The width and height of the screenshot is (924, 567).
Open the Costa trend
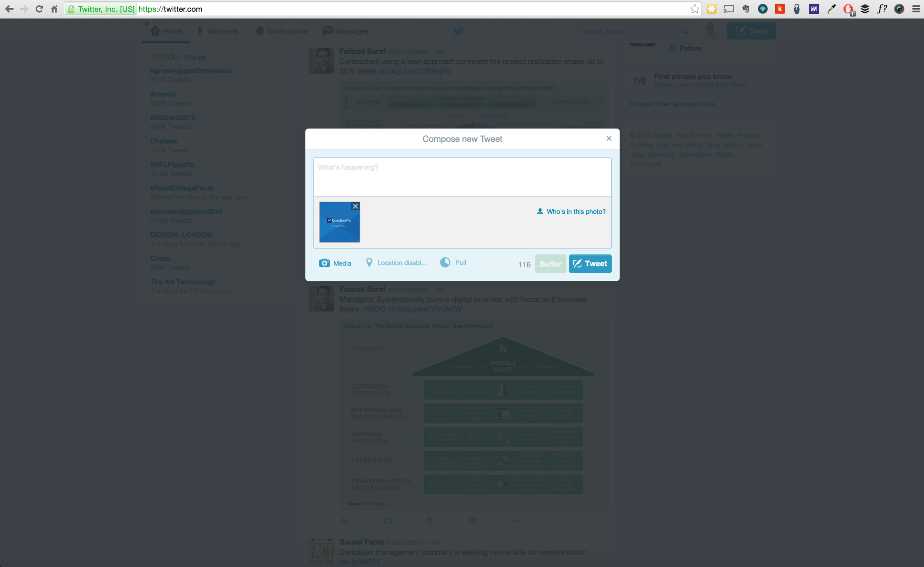(x=160, y=258)
